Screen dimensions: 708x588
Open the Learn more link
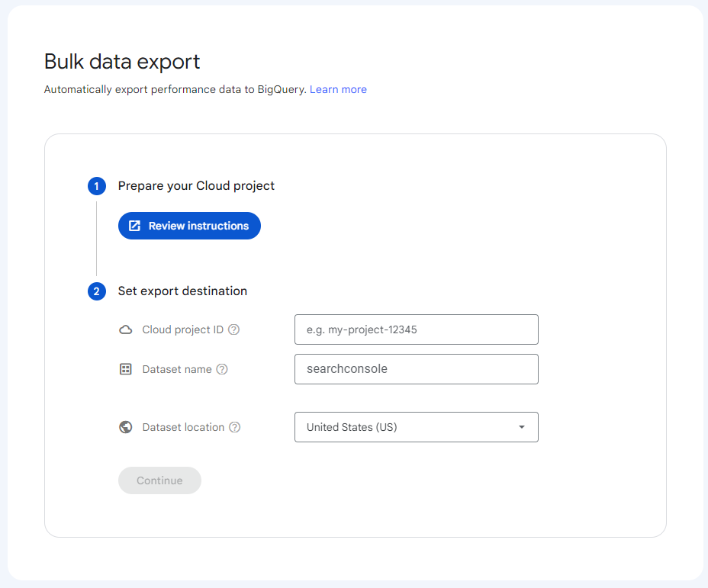(338, 90)
